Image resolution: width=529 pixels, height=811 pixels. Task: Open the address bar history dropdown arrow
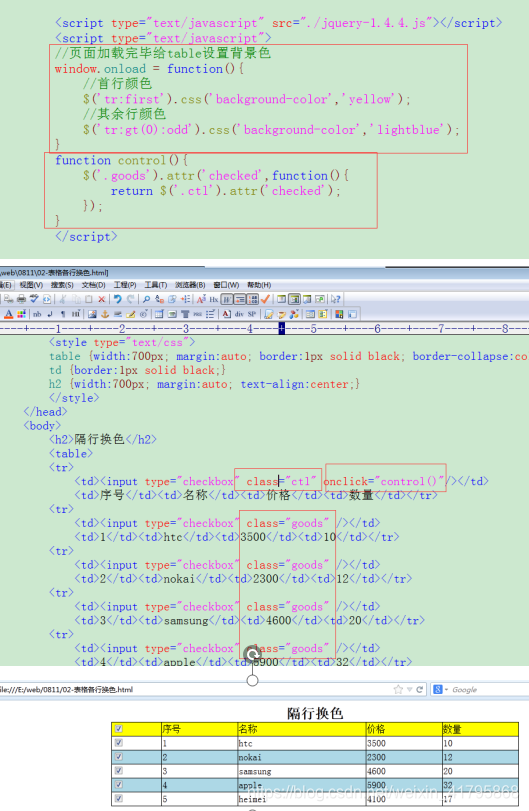[x=410, y=689]
